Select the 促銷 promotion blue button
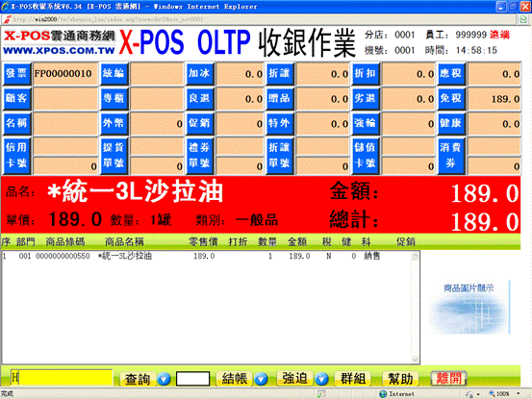This screenshot has height=399, width=532. point(199,123)
